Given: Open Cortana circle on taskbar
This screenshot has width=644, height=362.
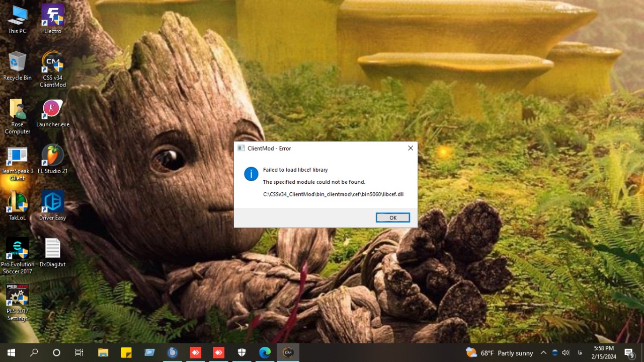Looking at the screenshot, I should click(x=56, y=352).
